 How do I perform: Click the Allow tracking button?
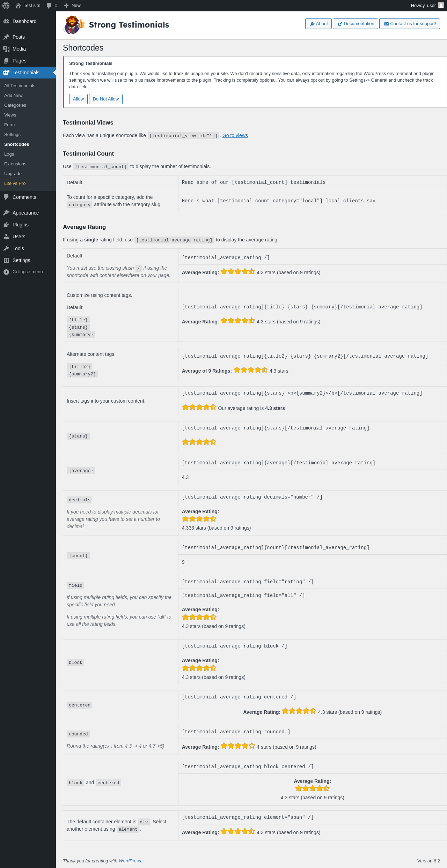(x=78, y=99)
